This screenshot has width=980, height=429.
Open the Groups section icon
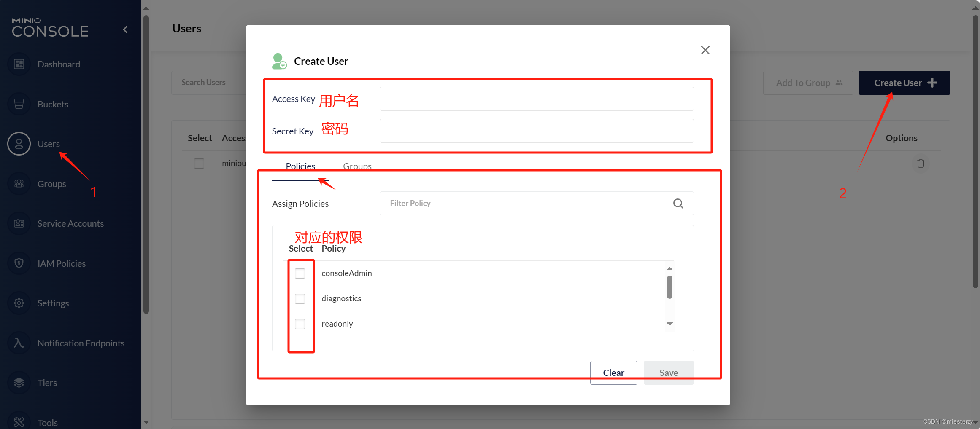[19, 183]
